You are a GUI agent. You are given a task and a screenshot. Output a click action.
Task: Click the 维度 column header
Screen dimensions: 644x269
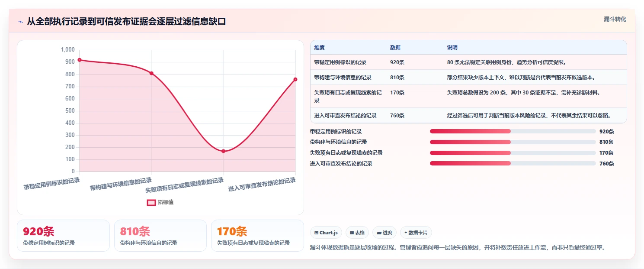[x=320, y=48]
